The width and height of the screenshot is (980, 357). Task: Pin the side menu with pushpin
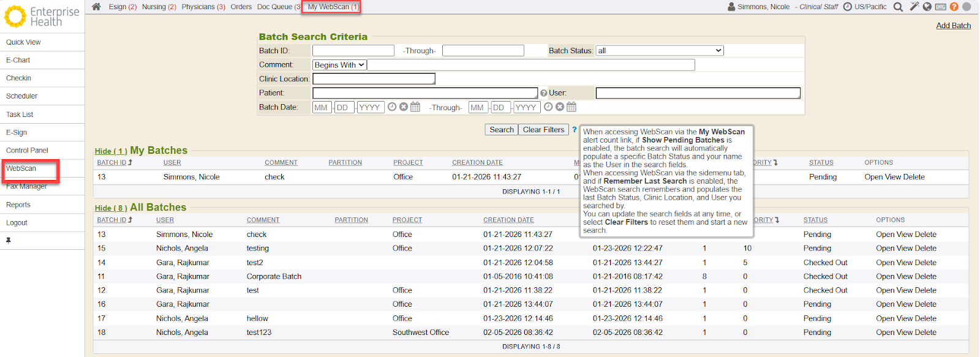pyautogui.click(x=9, y=241)
